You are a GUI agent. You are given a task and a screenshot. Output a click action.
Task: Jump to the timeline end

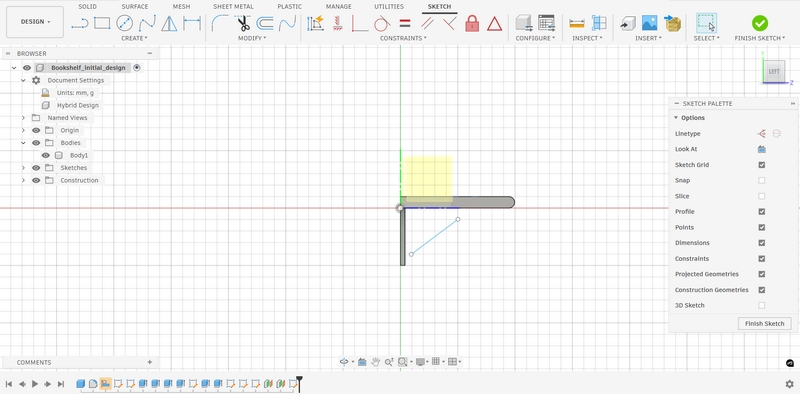pos(61,384)
